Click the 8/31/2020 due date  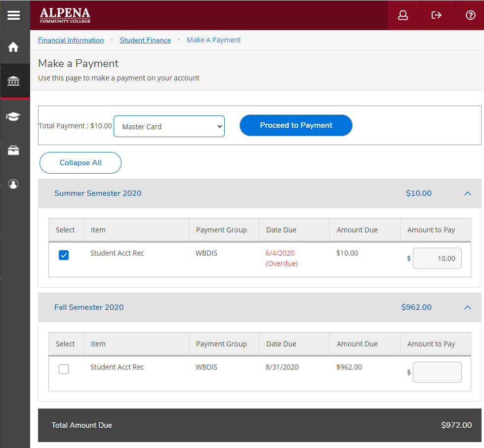click(282, 367)
